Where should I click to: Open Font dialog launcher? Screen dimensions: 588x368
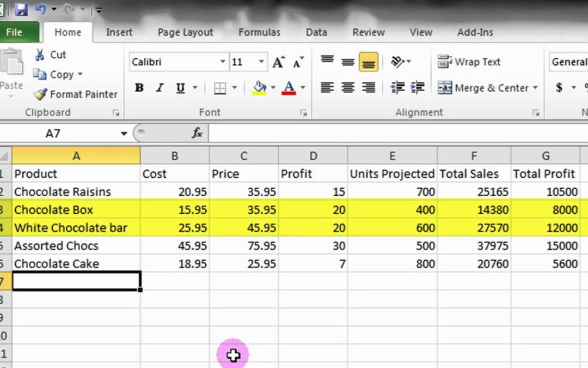[303, 113]
